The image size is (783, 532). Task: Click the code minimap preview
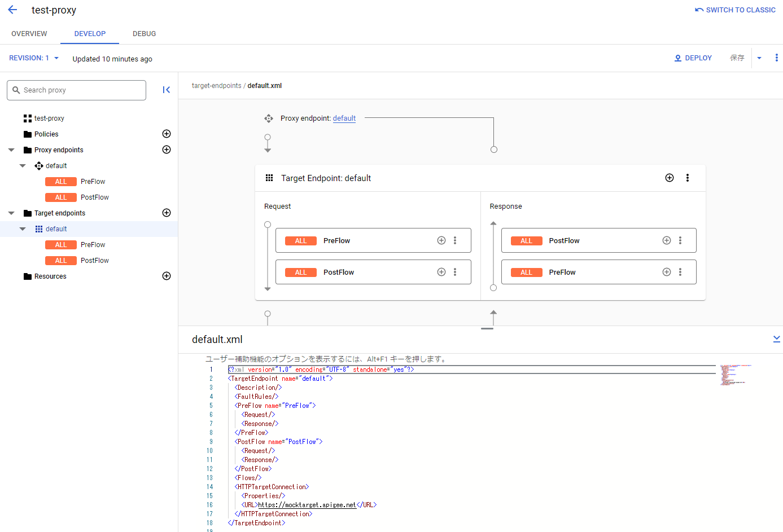coord(736,375)
